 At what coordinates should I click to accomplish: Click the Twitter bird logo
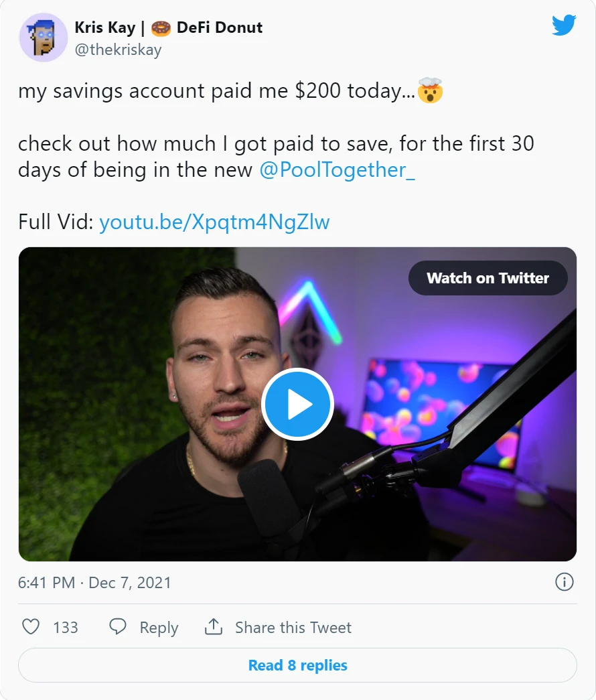click(564, 25)
